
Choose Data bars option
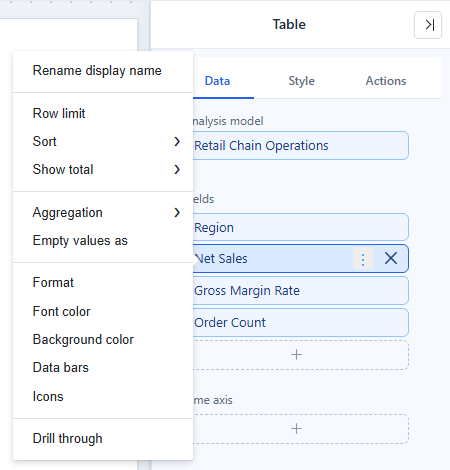click(103, 367)
